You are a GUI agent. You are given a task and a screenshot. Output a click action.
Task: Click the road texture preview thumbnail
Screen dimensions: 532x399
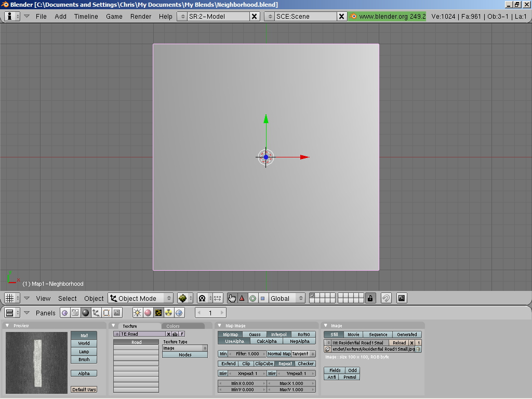tap(37, 363)
